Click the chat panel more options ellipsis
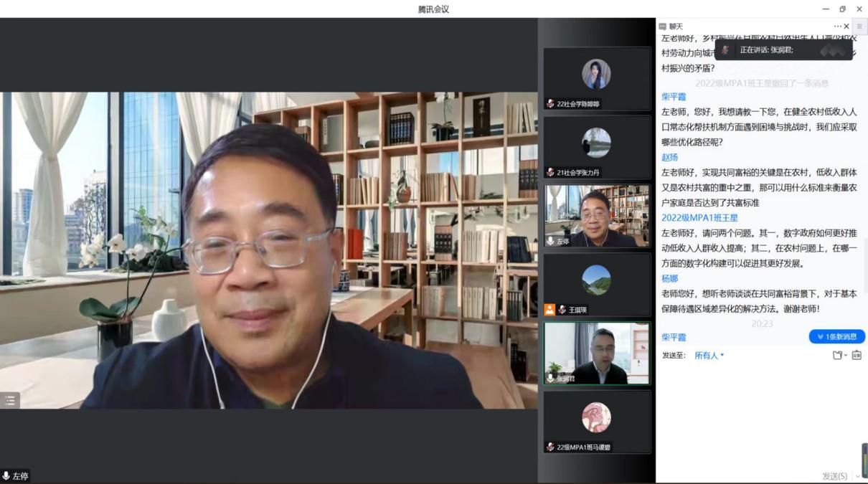Image resolution: width=868 pixels, height=484 pixels. tap(837, 27)
